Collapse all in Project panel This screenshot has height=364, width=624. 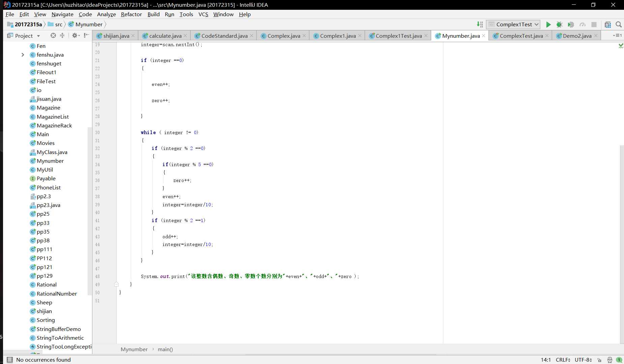pos(62,35)
